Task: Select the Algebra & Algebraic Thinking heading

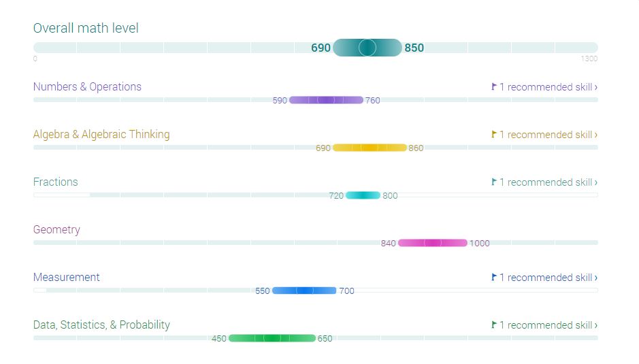Action: click(101, 134)
